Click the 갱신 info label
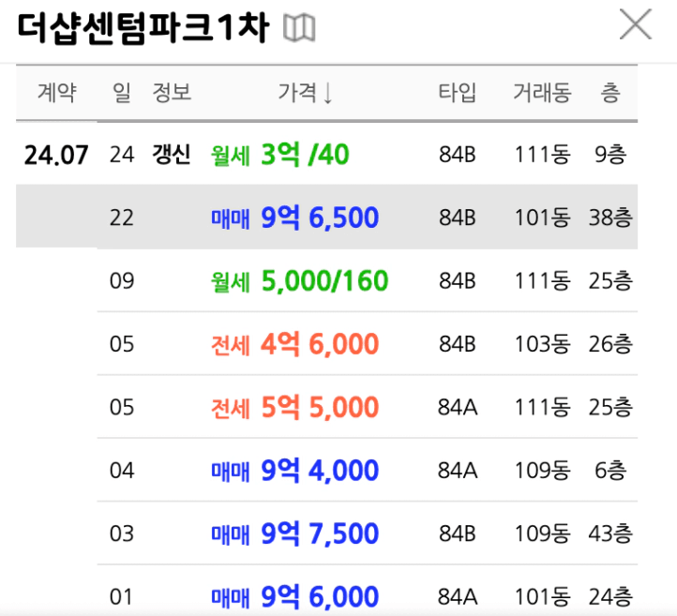677x616 pixels. click(172, 154)
